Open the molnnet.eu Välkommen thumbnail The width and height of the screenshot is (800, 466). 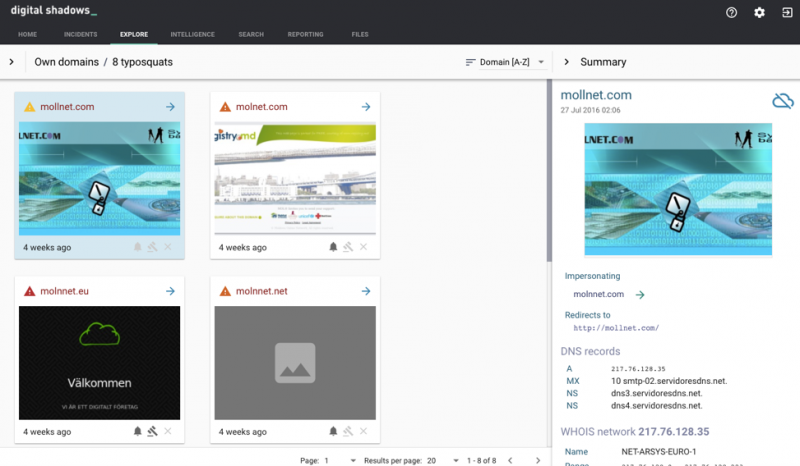tap(99, 363)
